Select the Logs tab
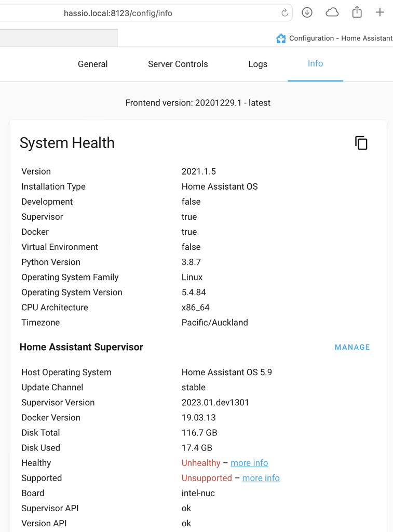The image size is (393, 532). click(x=258, y=64)
